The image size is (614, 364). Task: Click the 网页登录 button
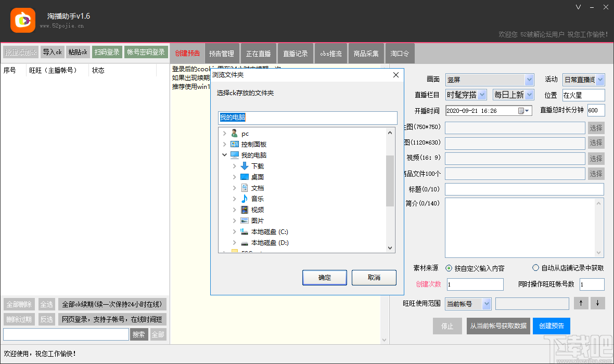112,319
